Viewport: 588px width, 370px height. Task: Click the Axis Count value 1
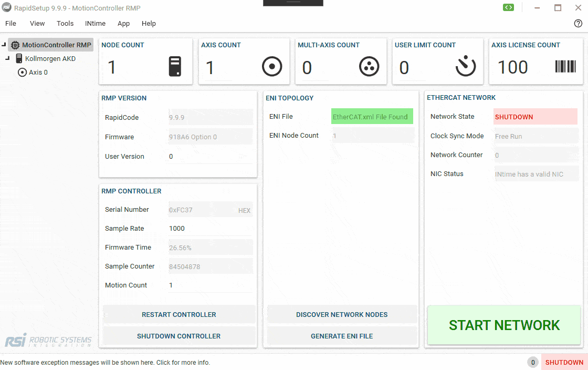click(209, 68)
